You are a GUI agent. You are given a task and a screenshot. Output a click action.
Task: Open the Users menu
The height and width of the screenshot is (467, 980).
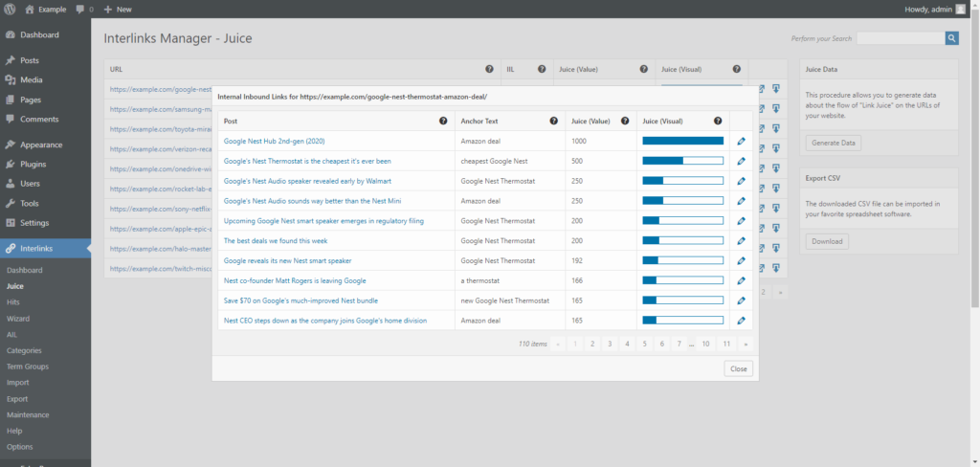pos(30,184)
